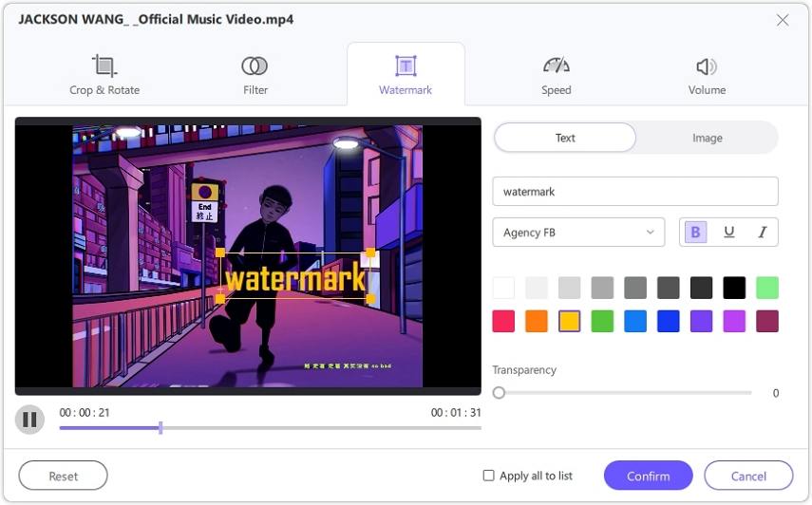Screen dimensions: 812x505
Task: Click the crop tool icon
Action: pyautogui.click(x=104, y=65)
